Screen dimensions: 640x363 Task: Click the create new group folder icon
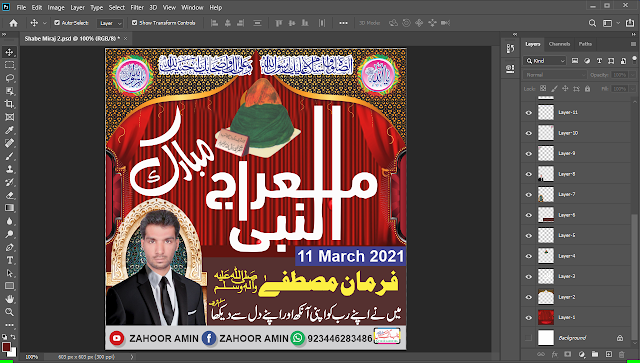click(x=595, y=354)
